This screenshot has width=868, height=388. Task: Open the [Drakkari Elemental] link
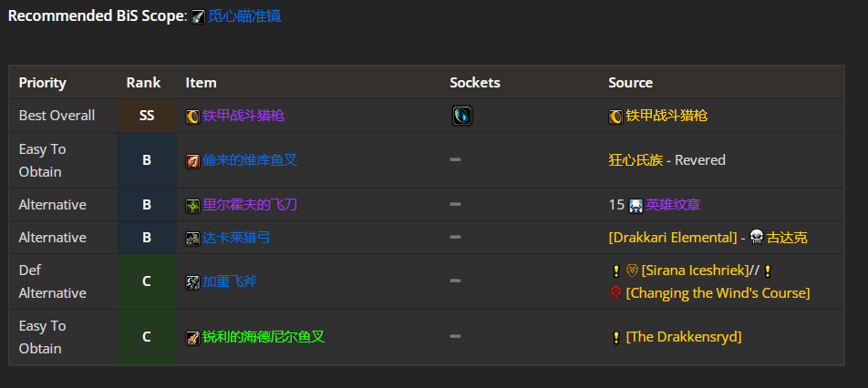[673, 238]
